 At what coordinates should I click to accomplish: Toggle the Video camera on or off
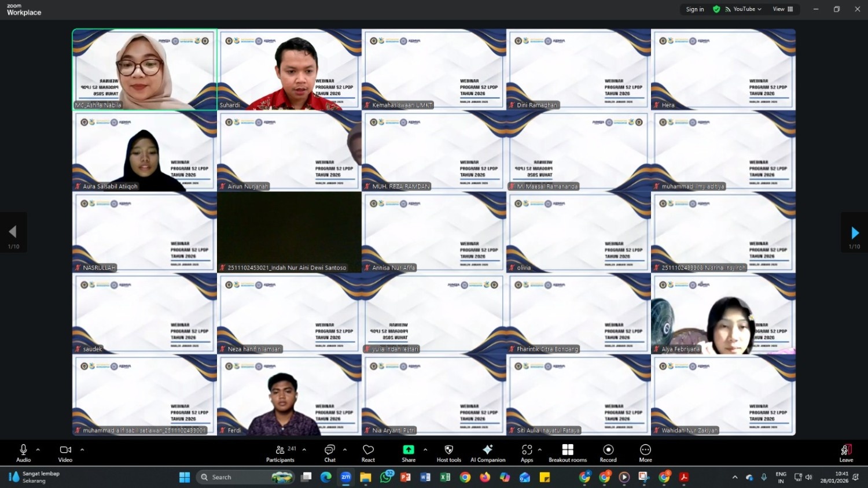point(65,453)
